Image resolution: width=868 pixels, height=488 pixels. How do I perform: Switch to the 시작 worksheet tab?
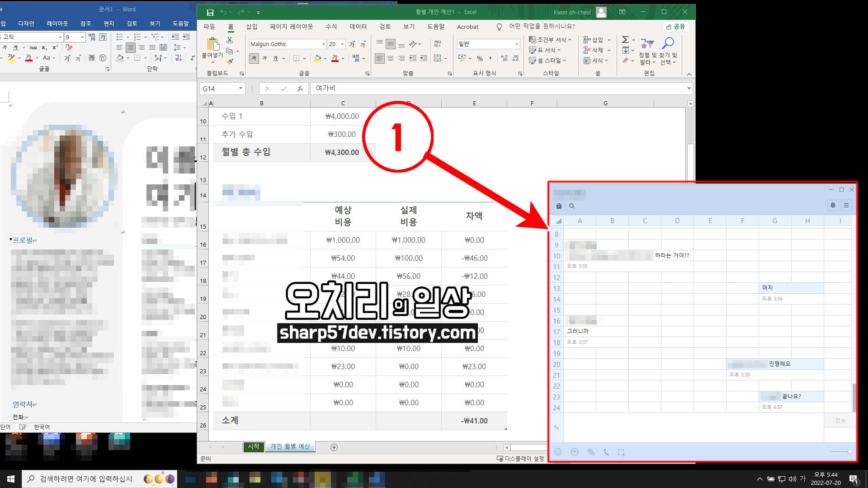click(x=254, y=446)
